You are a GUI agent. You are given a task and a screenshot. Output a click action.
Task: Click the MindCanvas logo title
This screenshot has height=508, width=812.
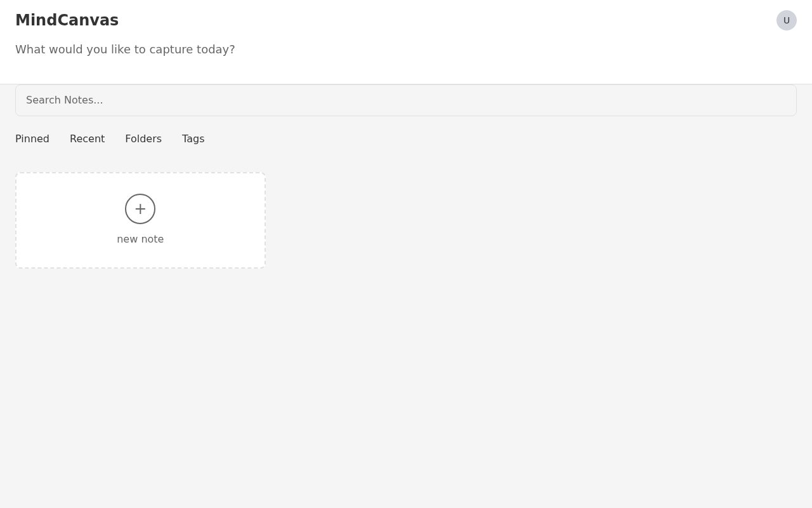(x=67, y=20)
